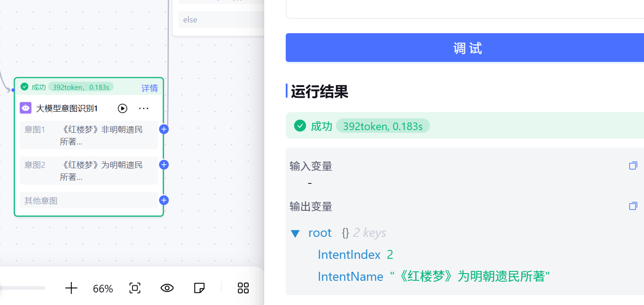
Task: Select the 意图1 row 《红楼梦》非明朝遗民所著
Action: pos(89,135)
